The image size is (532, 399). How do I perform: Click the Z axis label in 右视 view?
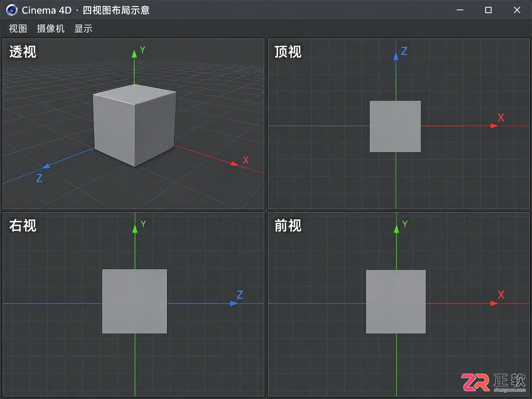[x=240, y=294]
